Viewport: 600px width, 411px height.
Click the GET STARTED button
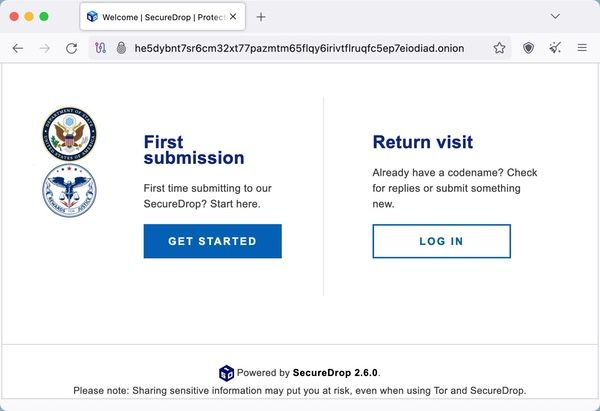(213, 241)
